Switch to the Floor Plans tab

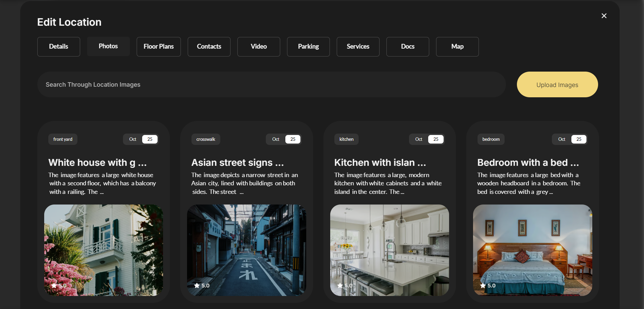point(159,47)
